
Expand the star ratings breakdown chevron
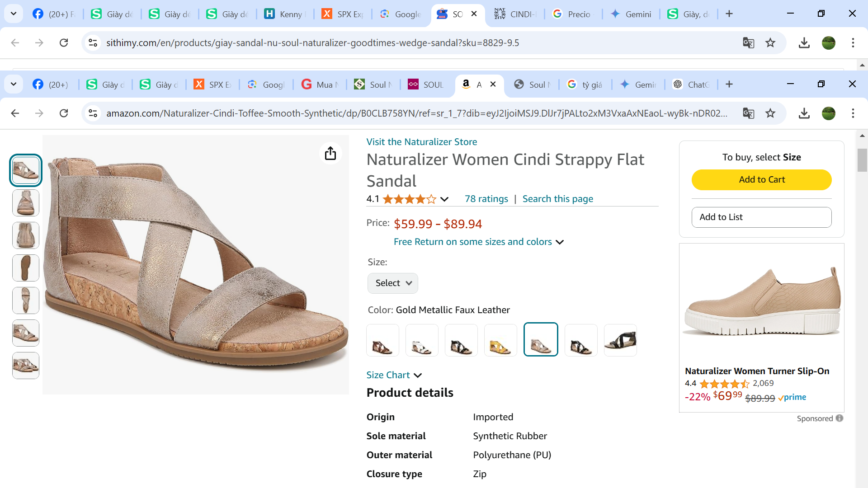(x=444, y=199)
